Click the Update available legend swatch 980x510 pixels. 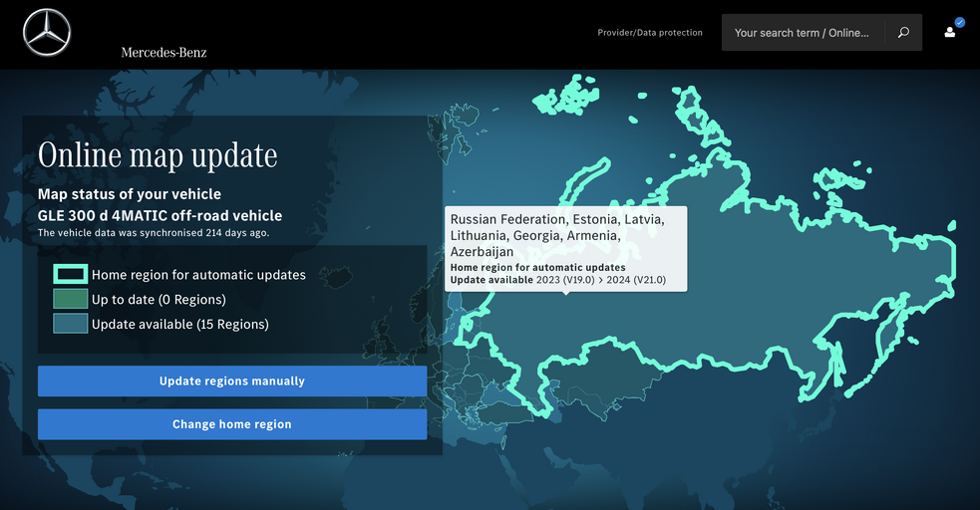[70, 324]
